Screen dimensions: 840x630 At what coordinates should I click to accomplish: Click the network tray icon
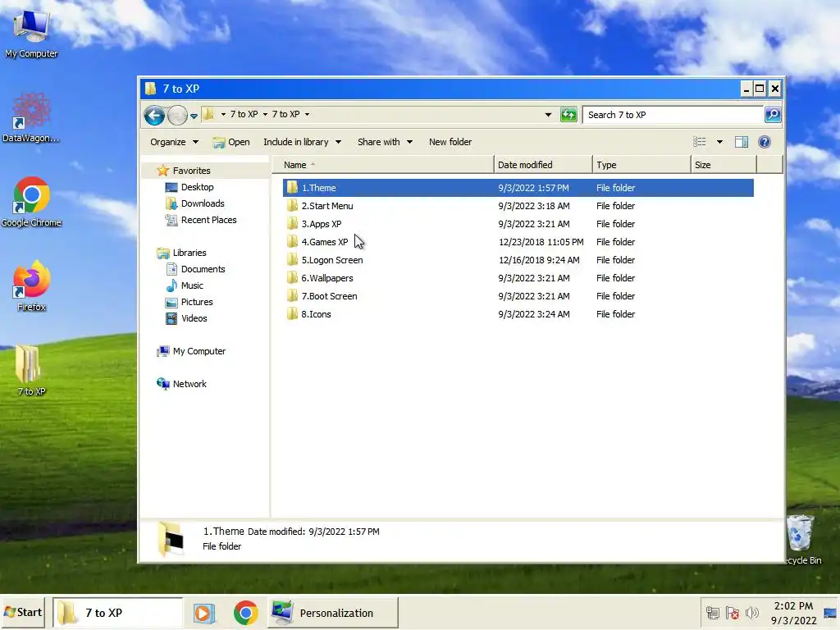[x=713, y=613]
